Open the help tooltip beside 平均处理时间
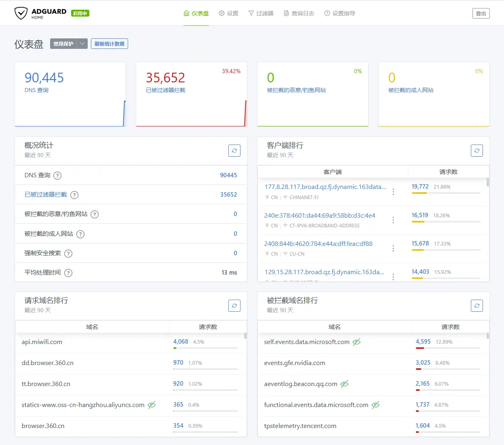Image resolution: width=504 pixels, height=445 pixels. pyautogui.click(x=68, y=273)
